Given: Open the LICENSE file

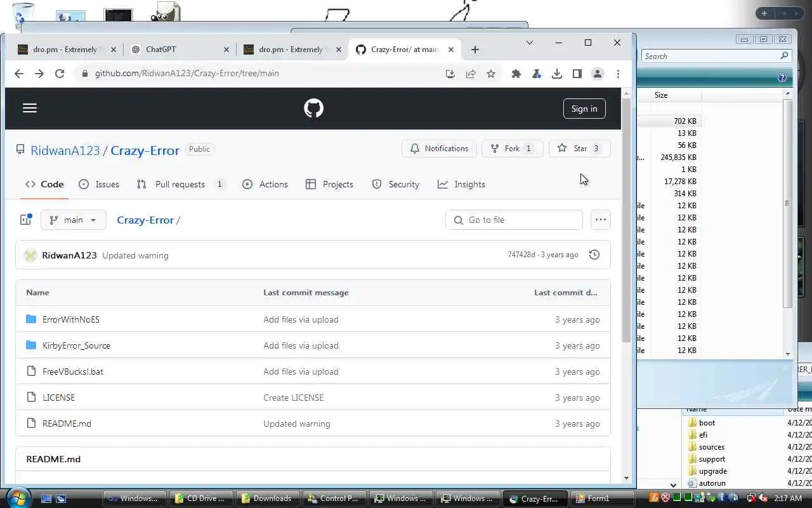Looking at the screenshot, I should pyautogui.click(x=58, y=398).
